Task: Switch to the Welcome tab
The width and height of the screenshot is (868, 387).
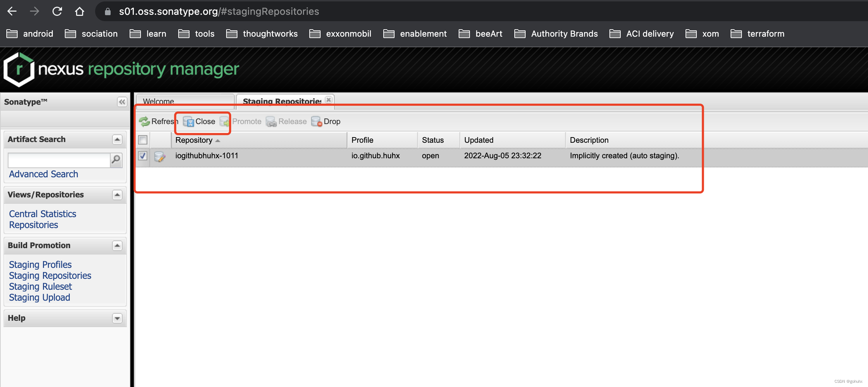Action: point(185,102)
